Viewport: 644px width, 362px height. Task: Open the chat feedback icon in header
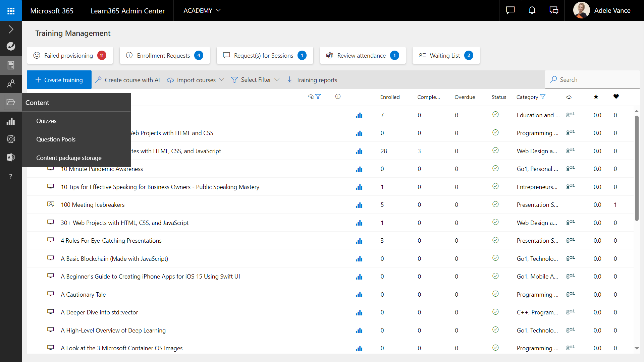(510, 10)
